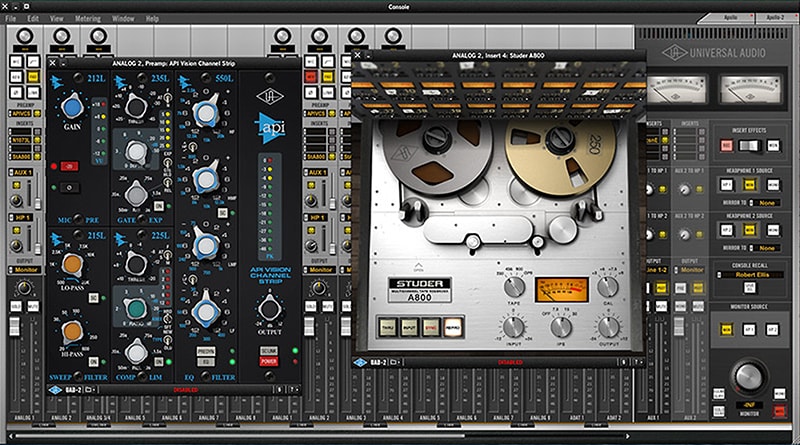Click the API Vision OUTPUT knob
The width and height of the screenshot is (800, 445).
click(269, 309)
